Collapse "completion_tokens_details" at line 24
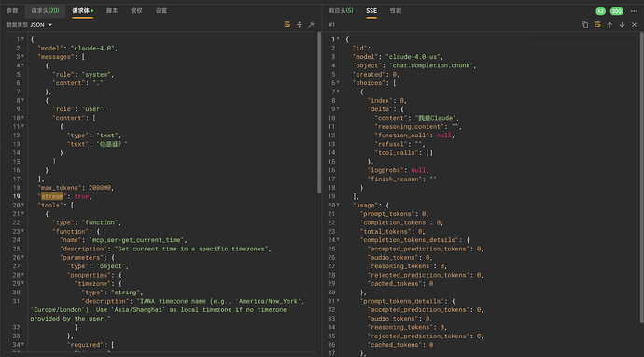 click(x=338, y=240)
